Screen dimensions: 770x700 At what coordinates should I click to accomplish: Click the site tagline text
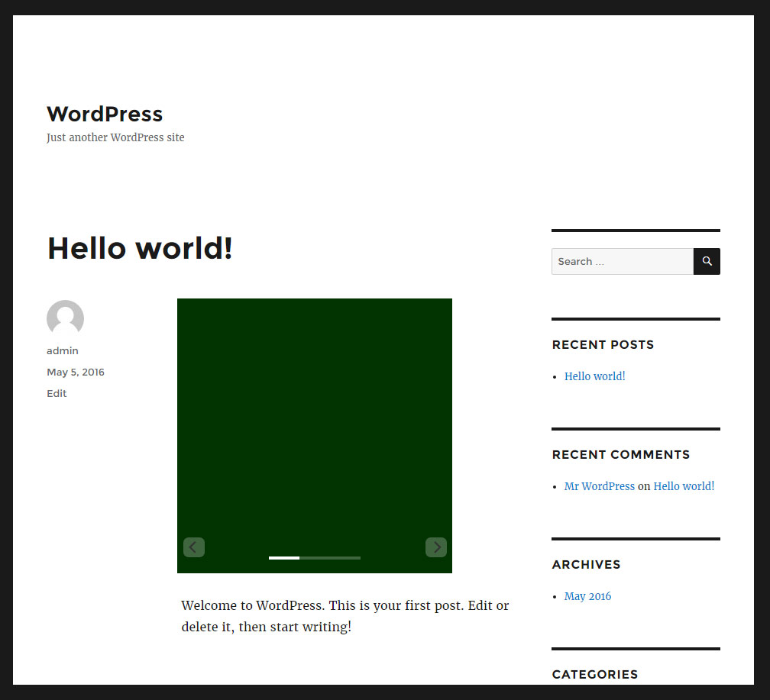[115, 138]
